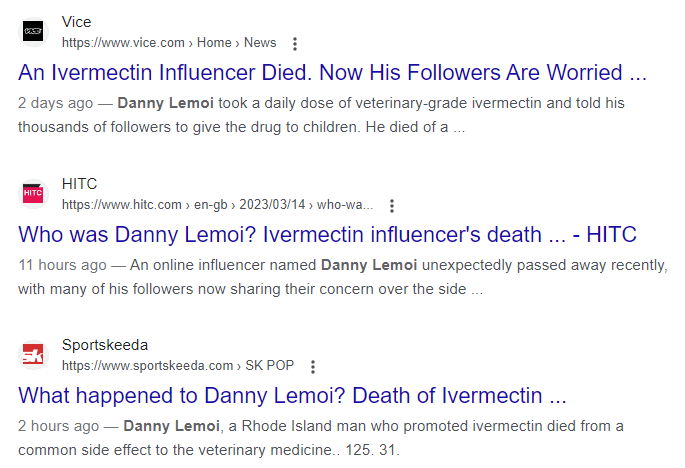The width and height of the screenshot is (685, 468).
Task: Click the HITC result description snippet
Action: pos(340,277)
